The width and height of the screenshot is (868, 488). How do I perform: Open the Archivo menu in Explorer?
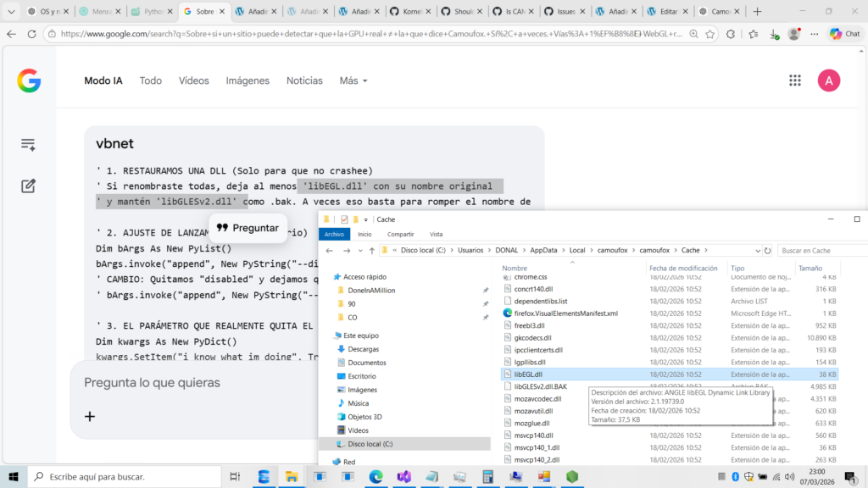pyautogui.click(x=334, y=234)
